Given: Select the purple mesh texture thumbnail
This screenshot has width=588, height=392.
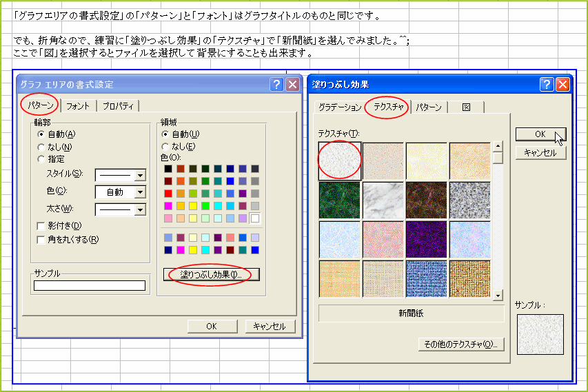Looking at the screenshot, I should 427,240.
